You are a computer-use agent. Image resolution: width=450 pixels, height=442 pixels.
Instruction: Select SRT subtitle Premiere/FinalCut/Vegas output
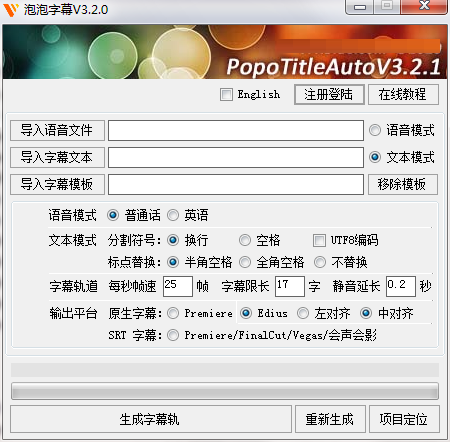173,335
